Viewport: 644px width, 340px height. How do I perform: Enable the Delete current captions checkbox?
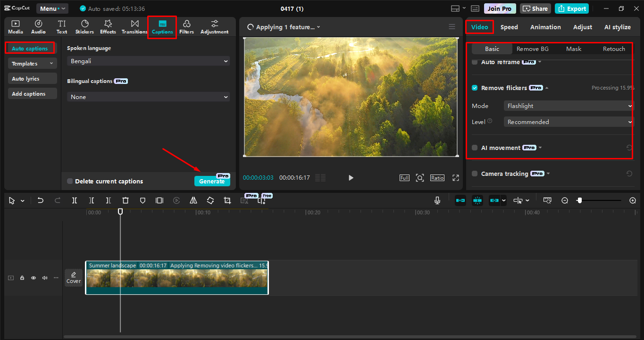point(69,181)
